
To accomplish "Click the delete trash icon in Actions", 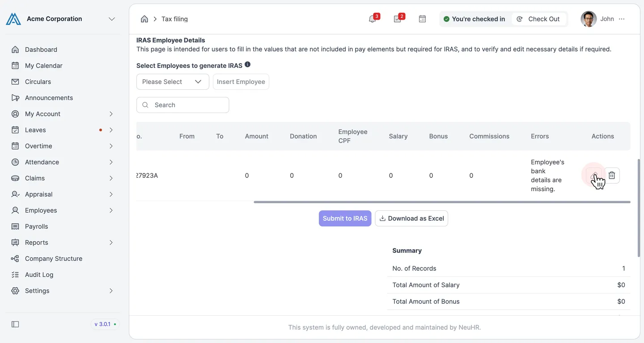I will pos(612,176).
